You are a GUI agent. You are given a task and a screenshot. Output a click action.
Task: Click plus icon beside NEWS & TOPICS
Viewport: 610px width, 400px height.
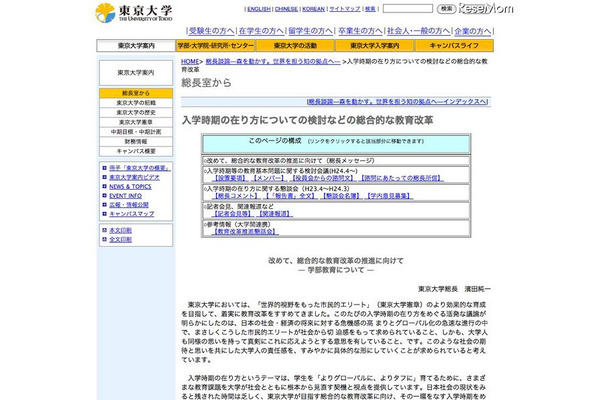coord(104,186)
